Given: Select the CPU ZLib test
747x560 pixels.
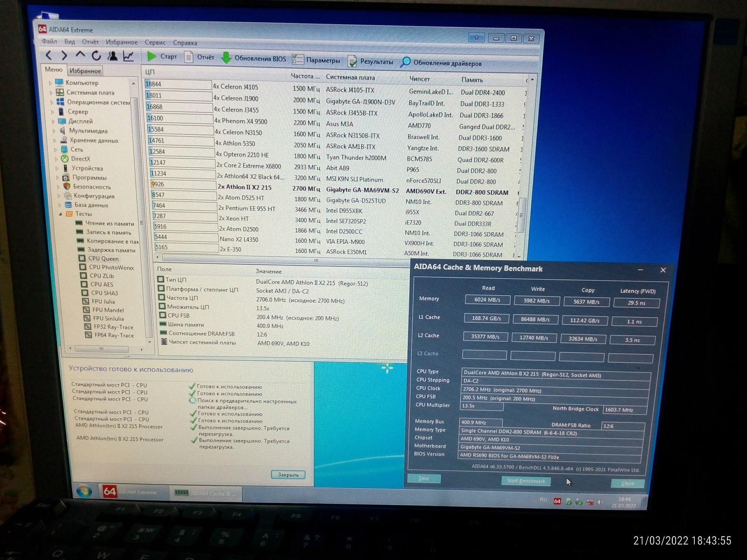Looking at the screenshot, I should coord(97,275).
